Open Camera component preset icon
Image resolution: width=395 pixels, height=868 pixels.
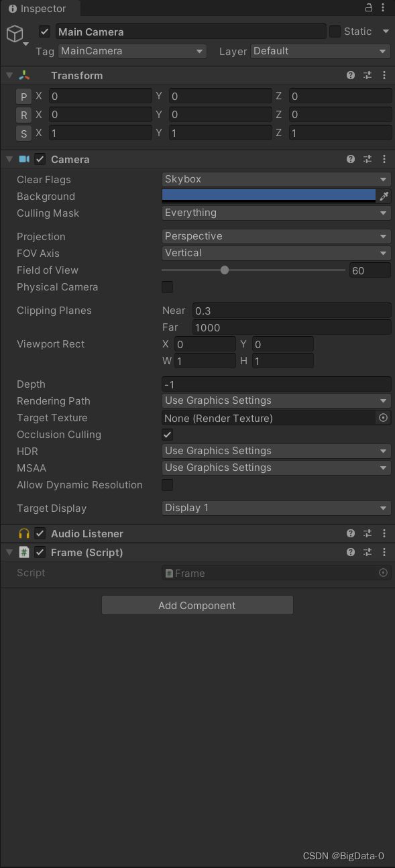[368, 160]
